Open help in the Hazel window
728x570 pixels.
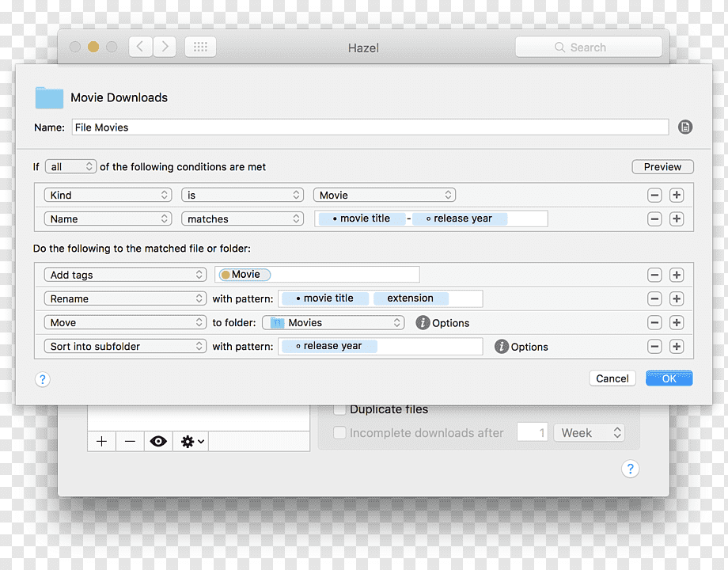(630, 469)
